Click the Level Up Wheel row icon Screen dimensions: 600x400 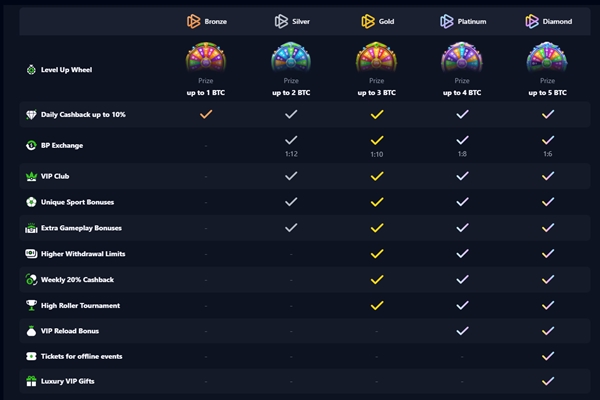[x=31, y=70]
